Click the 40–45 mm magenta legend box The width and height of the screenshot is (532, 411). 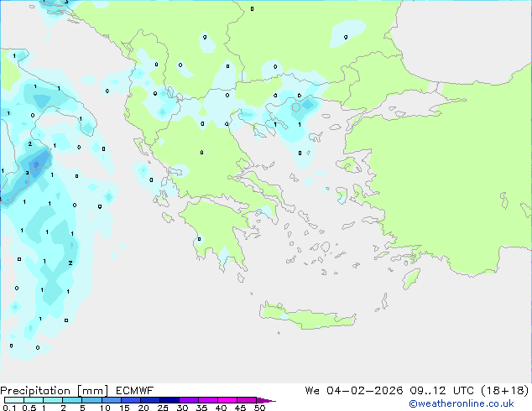click(227, 400)
